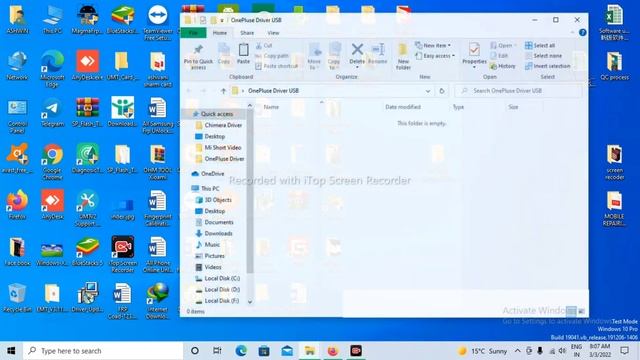Image resolution: width=640 pixels, height=360 pixels.
Task: Sort by Date modified column header
Action: click(x=403, y=107)
